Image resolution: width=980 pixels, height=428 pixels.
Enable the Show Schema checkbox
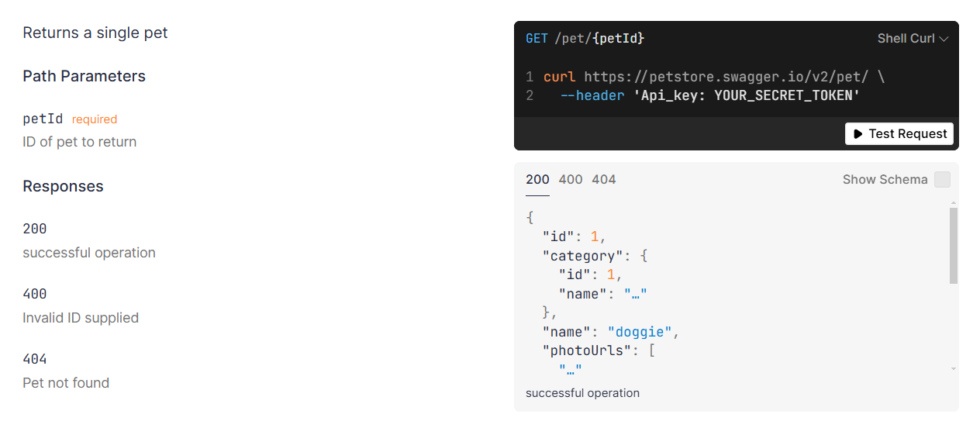(942, 180)
